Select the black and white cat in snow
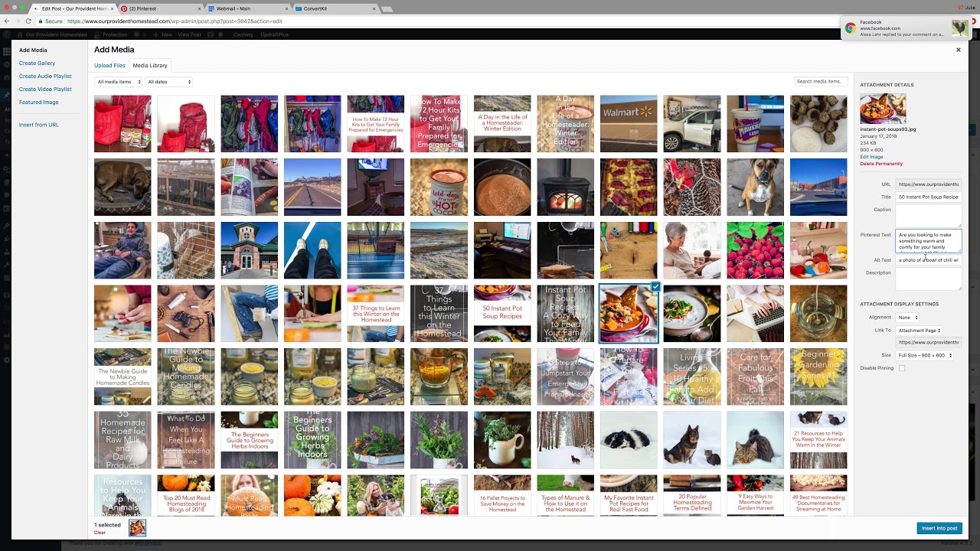980x551 pixels. tap(629, 440)
